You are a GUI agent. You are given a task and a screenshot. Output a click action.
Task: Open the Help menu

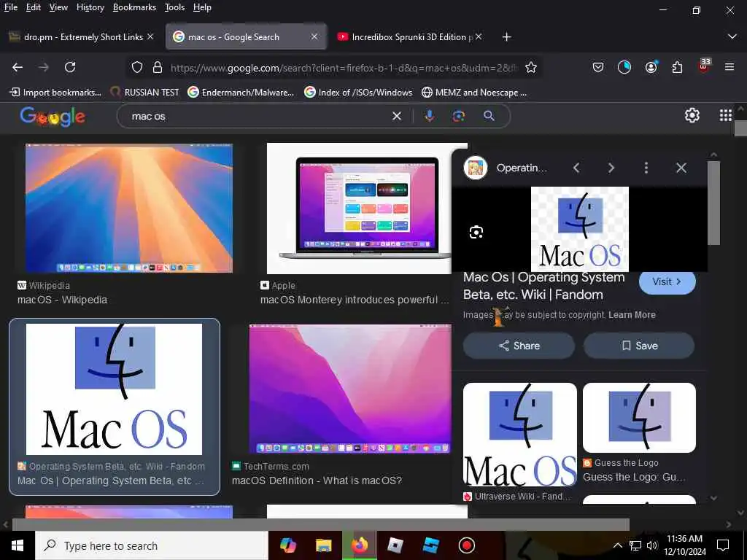(203, 7)
